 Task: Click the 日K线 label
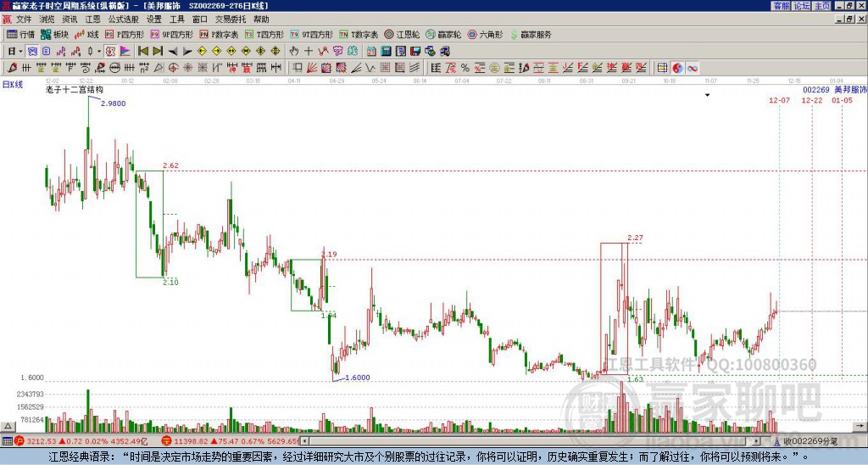coord(12,84)
